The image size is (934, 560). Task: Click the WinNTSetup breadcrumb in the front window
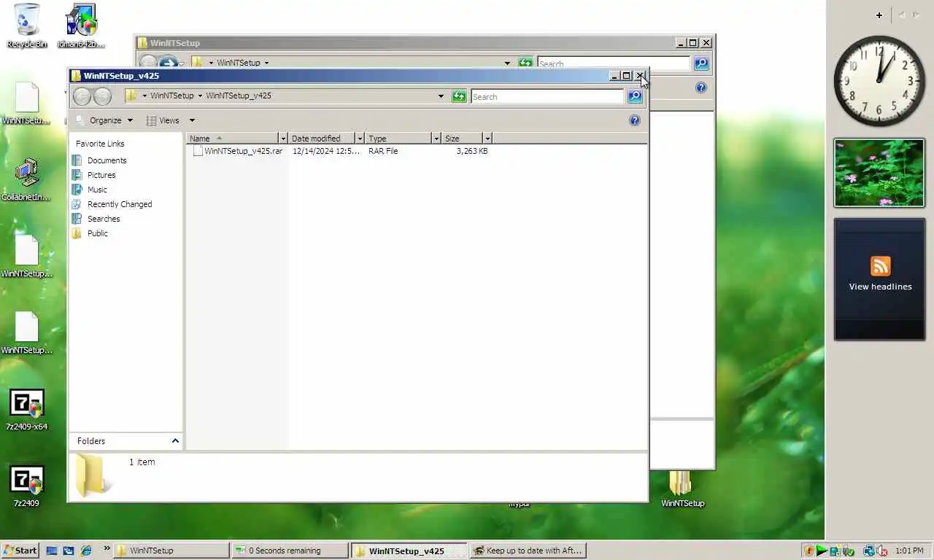coord(172,96)
